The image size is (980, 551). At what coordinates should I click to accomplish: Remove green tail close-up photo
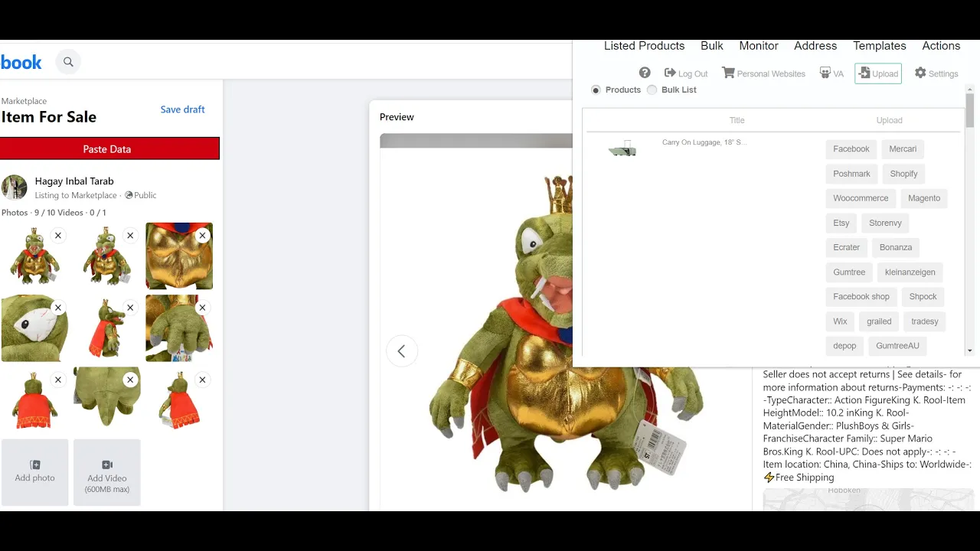[130, 380]
